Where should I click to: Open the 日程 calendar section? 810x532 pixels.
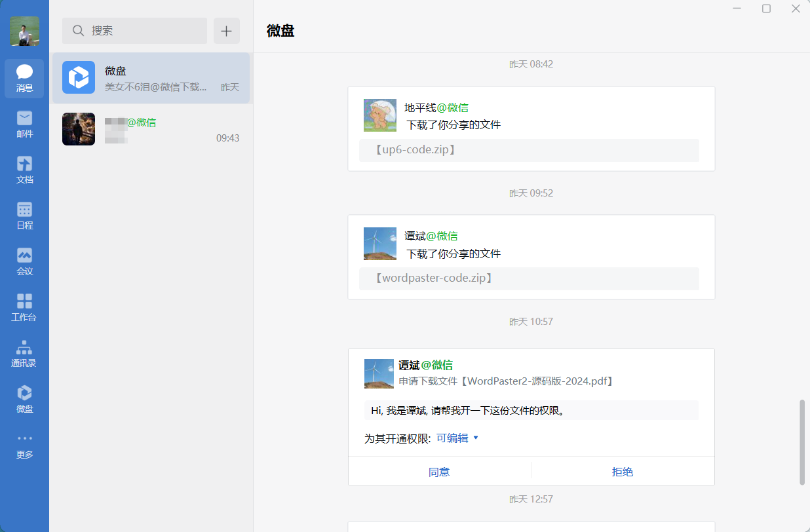[24, 216]
